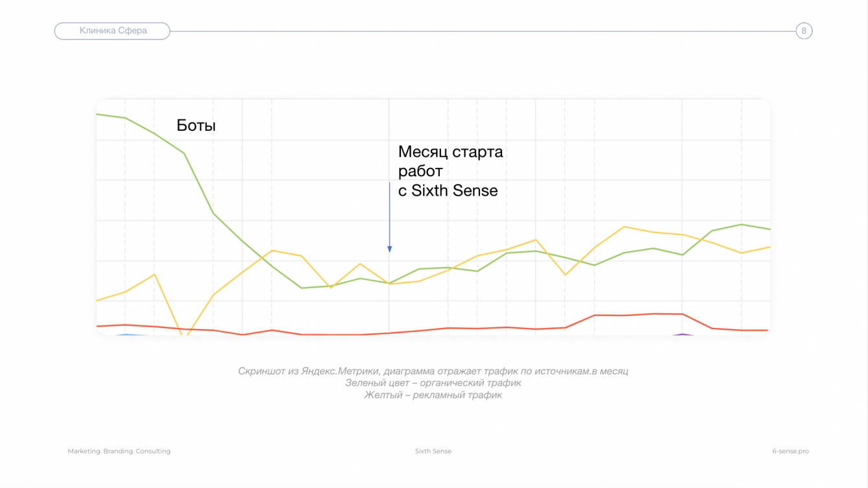Viewport: 868px width, 488px height.
Task: Click the Marketing. Branding. Consulting footer text
Action: coord(119,451)
